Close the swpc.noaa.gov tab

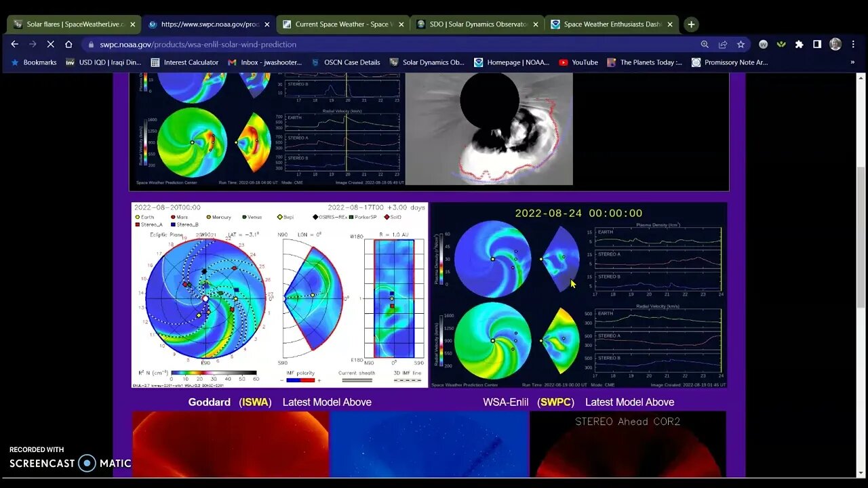[267, 24]
